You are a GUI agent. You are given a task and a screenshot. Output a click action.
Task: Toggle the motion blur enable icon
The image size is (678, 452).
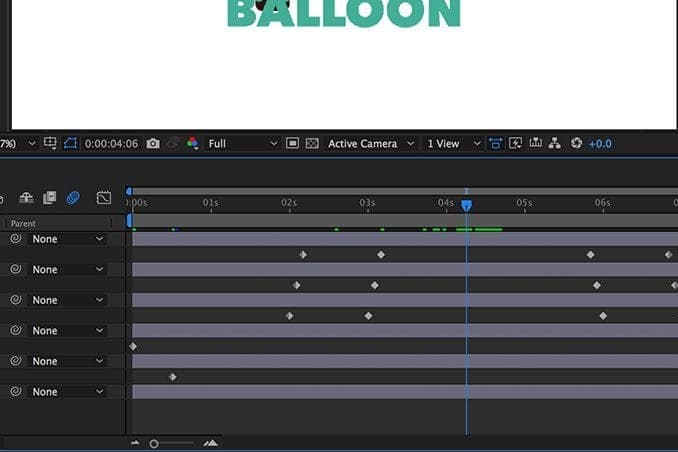click(73, 198)
